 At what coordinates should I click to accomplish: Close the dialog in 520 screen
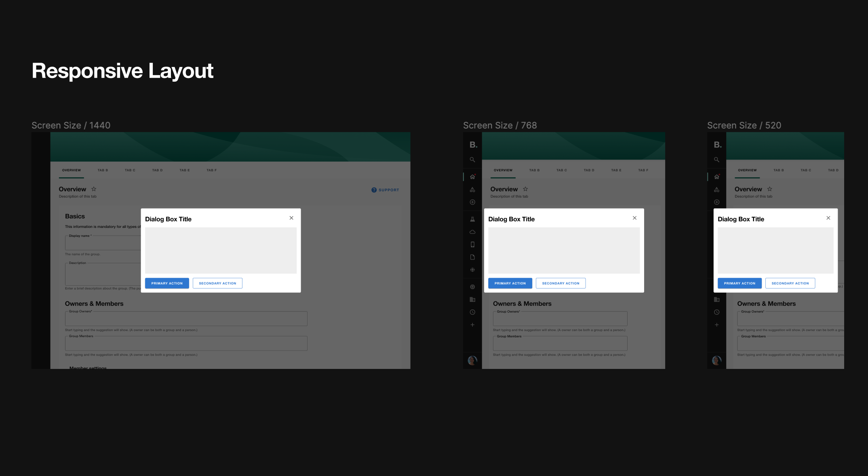[x=828, y=218]
